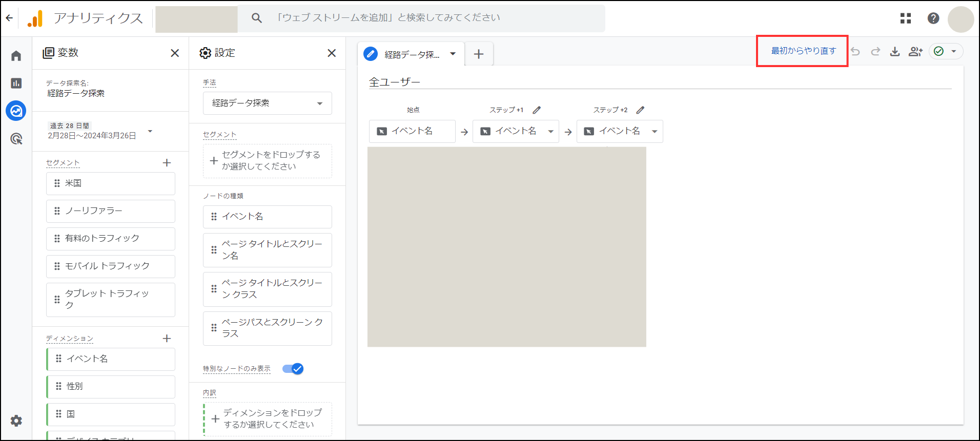Click セグメントをドロップするか選択してください area

pos(268,161)
